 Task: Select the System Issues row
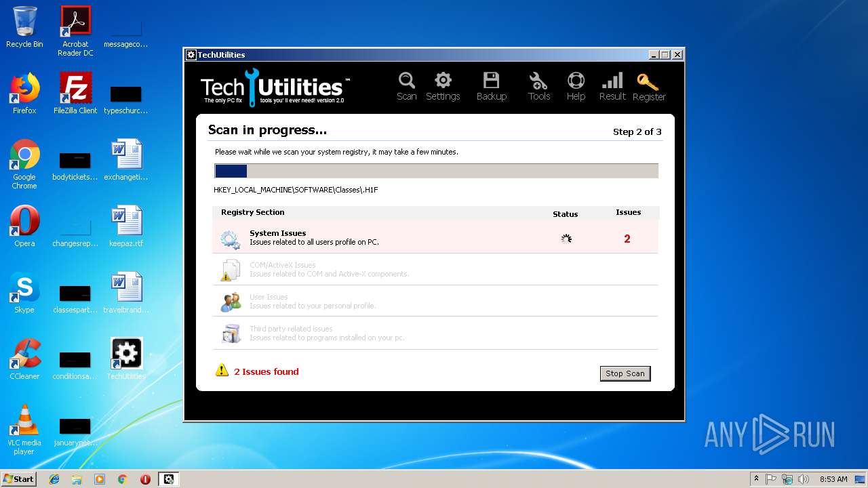pos(435,237)
